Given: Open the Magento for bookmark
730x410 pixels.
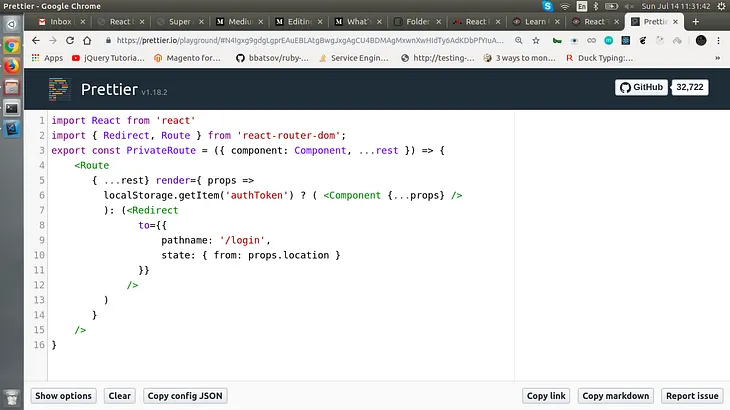Looking at the screenshot, I should [x=187, y=58].
